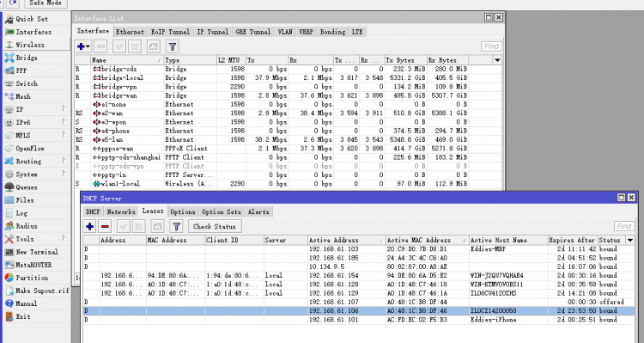Open Quick Set in sidebar
The height and width of the screenshot is (343, 644).
pos(32,19)
